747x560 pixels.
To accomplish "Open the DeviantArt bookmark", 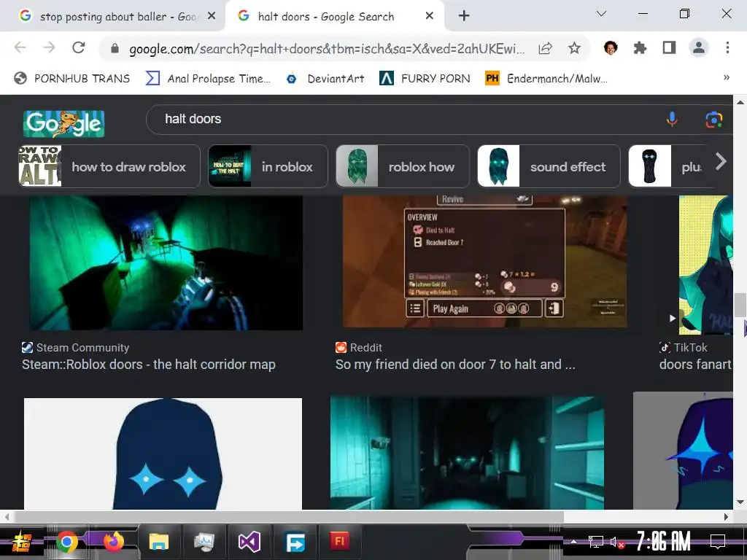I will 325,79.
